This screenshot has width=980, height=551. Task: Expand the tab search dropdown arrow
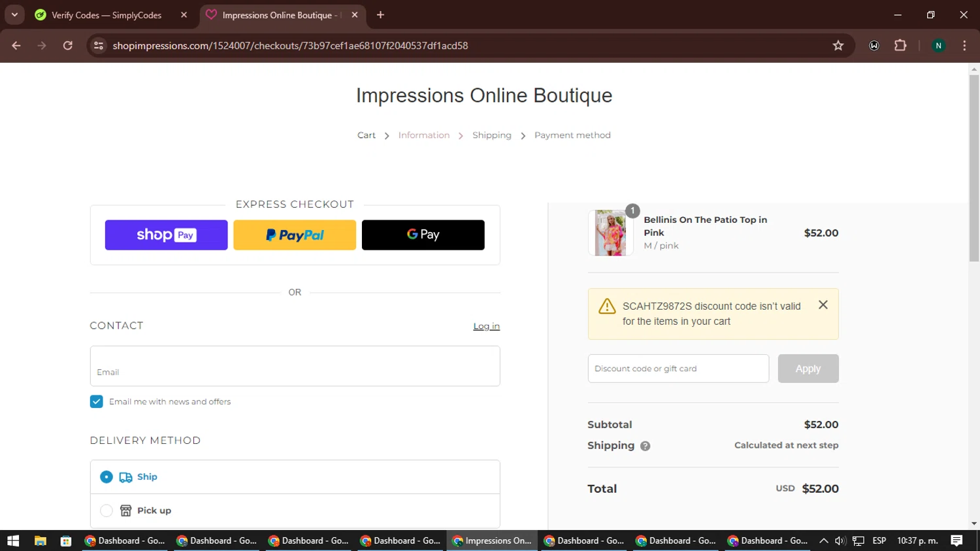click(14, 14)
